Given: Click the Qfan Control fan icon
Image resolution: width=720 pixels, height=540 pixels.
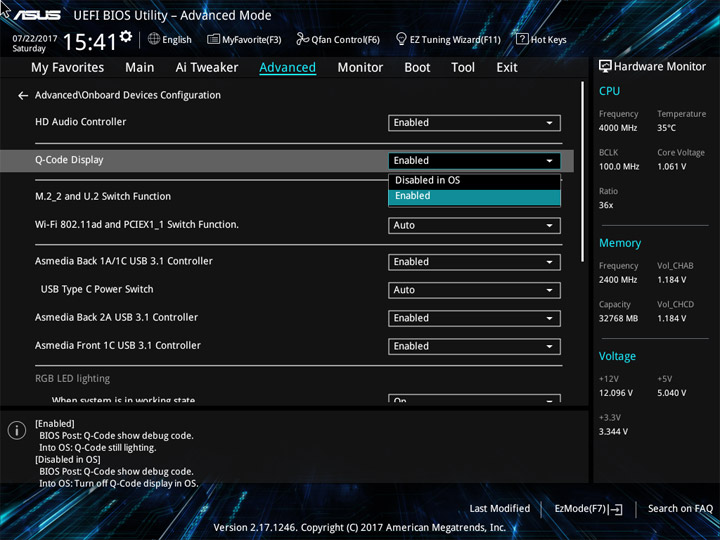Looking at the screenshot, I should (x=302, y=39).
